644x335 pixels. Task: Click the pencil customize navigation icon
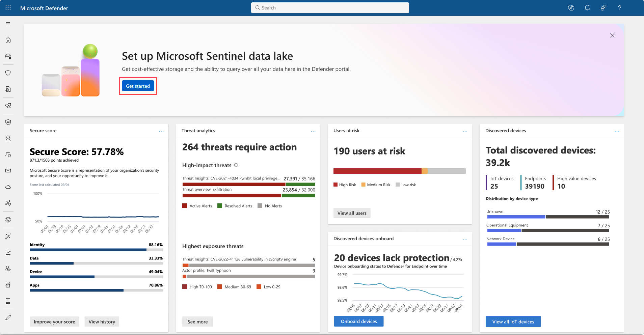(8, 317)
